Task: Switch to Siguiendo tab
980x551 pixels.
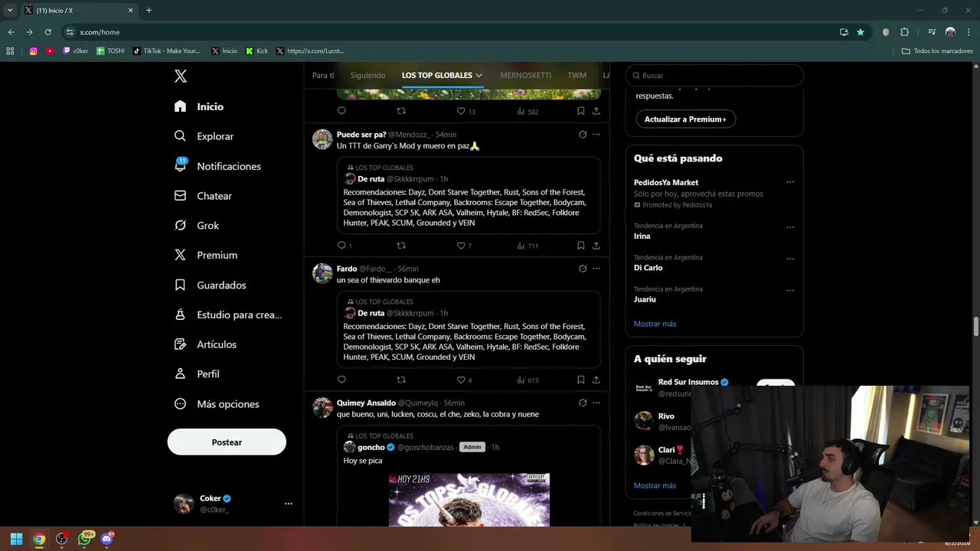Action: pyautogui.click(x=368, y=75)
